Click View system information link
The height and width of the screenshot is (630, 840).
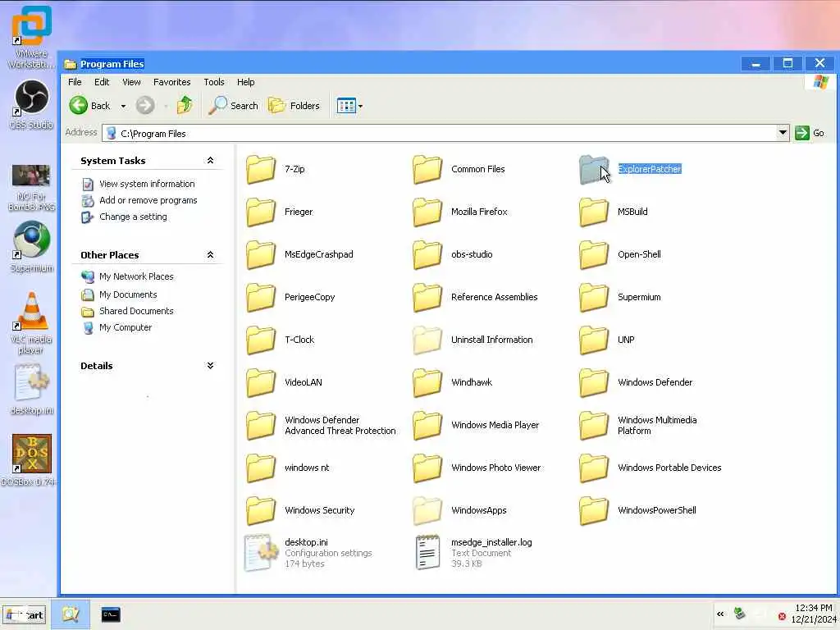(147, 184)
